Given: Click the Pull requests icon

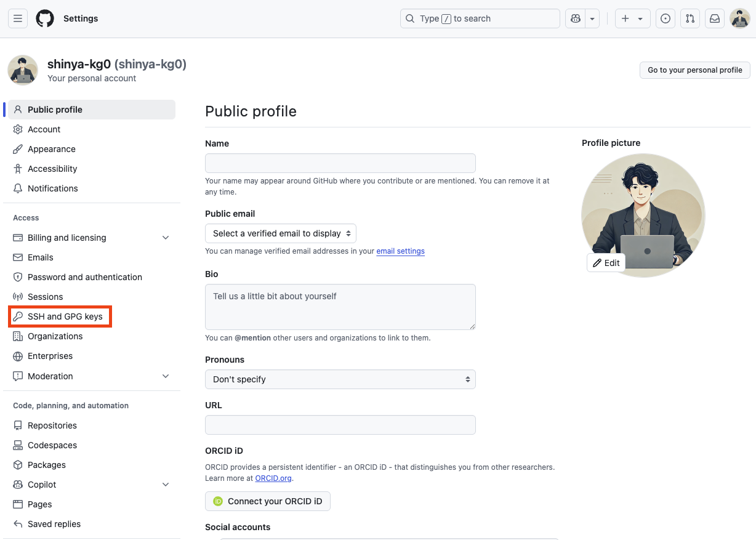Looking at the screenshot, I should click(690, 18).
